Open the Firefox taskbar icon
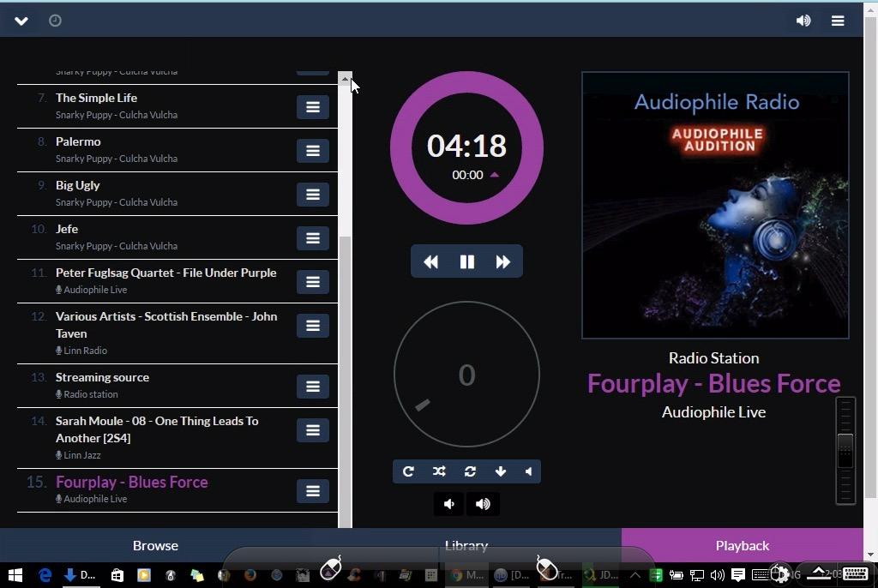Screen dimensions: 878x588 [x=250, y=575]
